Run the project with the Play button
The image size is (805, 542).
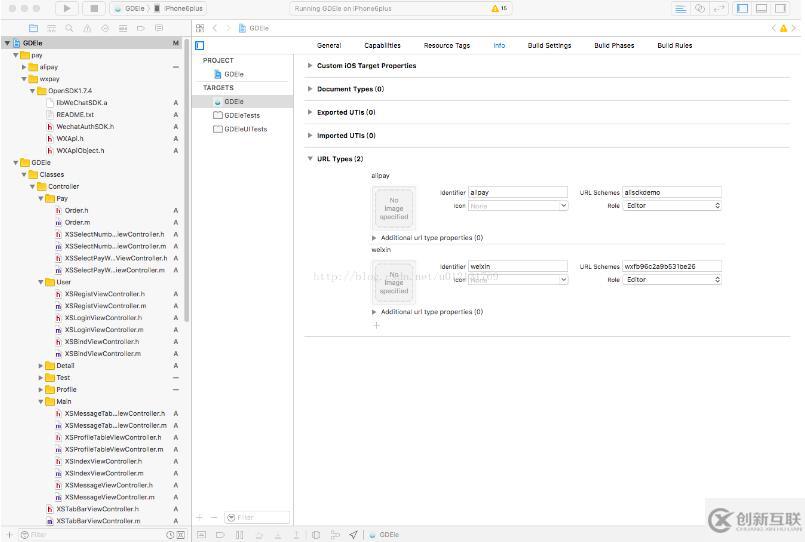pyautogui.click(x=67, y=8)
